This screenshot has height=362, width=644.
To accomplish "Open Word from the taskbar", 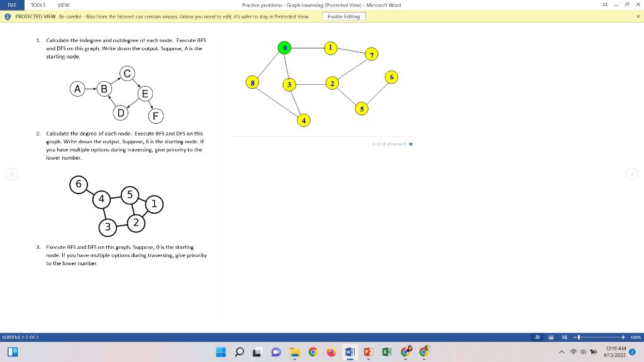I will [350, 352].
